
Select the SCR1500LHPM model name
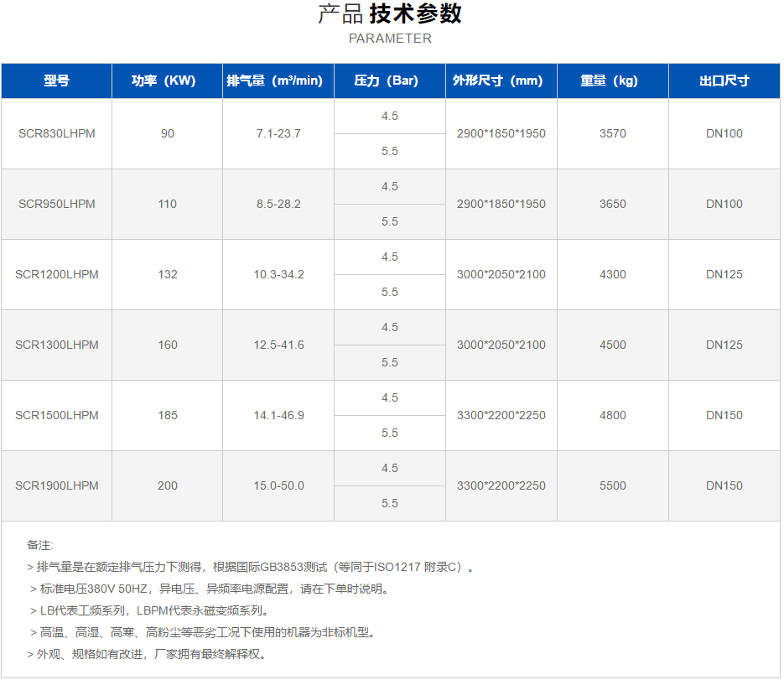tap(55, 415)
